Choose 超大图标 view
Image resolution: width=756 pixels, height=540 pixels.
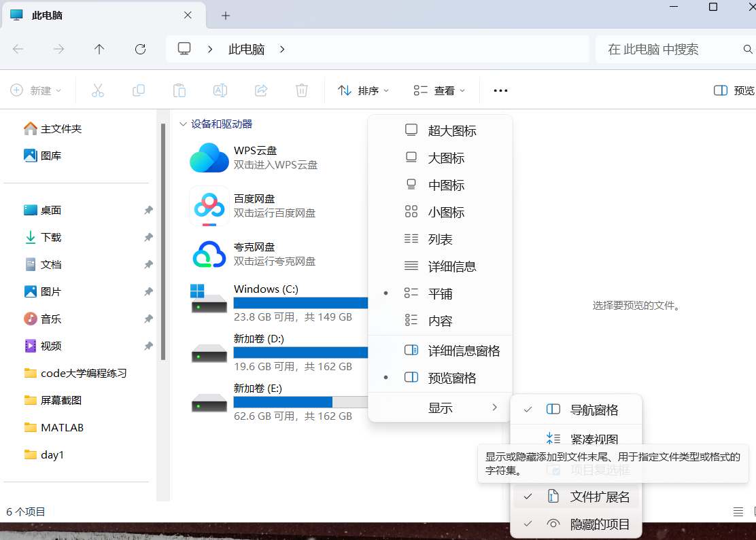440,130
